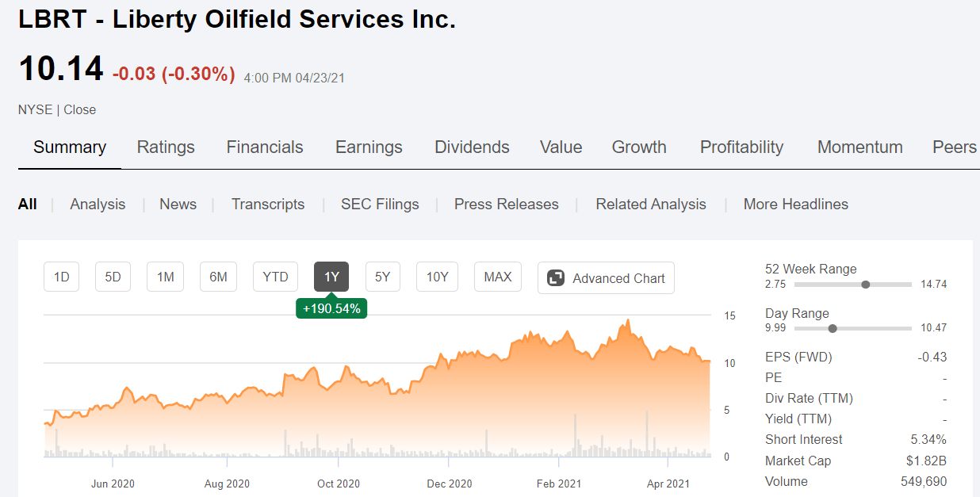The width and height of the screenshot is (980, 497).
Task: Switch to the Financials tab
Action: pyautogui.click(x=265, y=147)
